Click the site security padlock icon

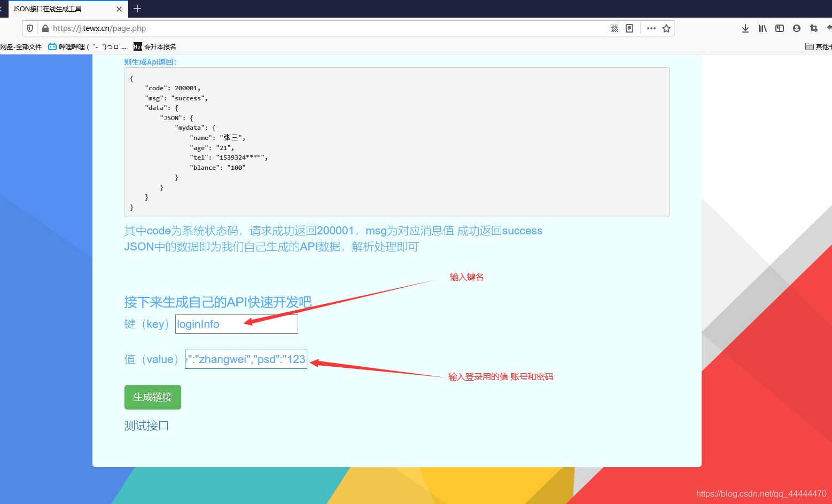click(45, 28)
